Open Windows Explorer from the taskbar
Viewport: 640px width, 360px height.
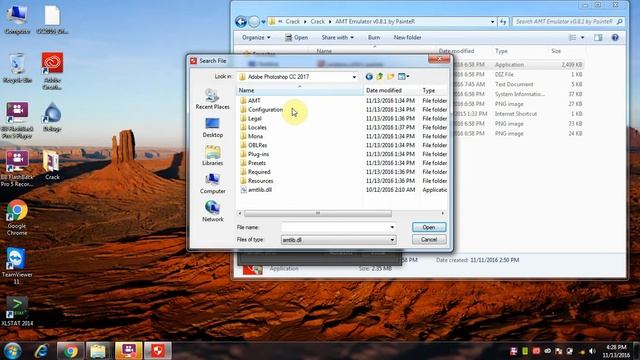pos(98,351)
